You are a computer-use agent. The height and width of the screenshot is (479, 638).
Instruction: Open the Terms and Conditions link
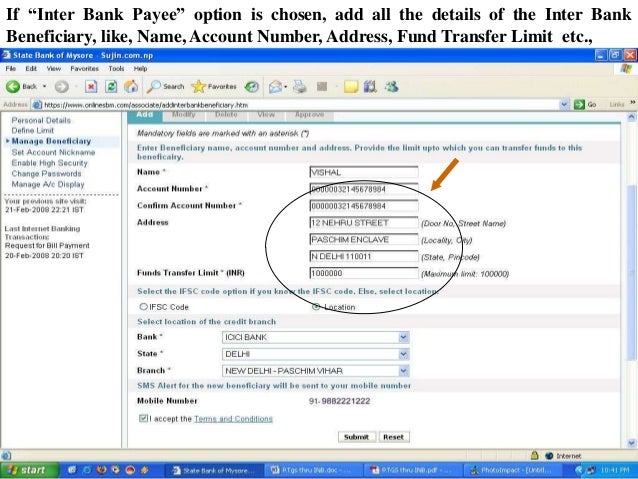[233, 418]
